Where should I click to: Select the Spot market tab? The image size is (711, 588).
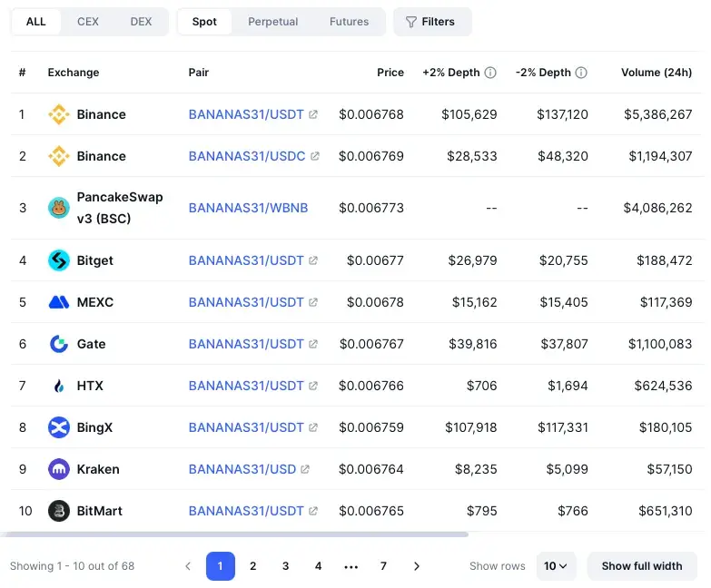coord(204,22)
